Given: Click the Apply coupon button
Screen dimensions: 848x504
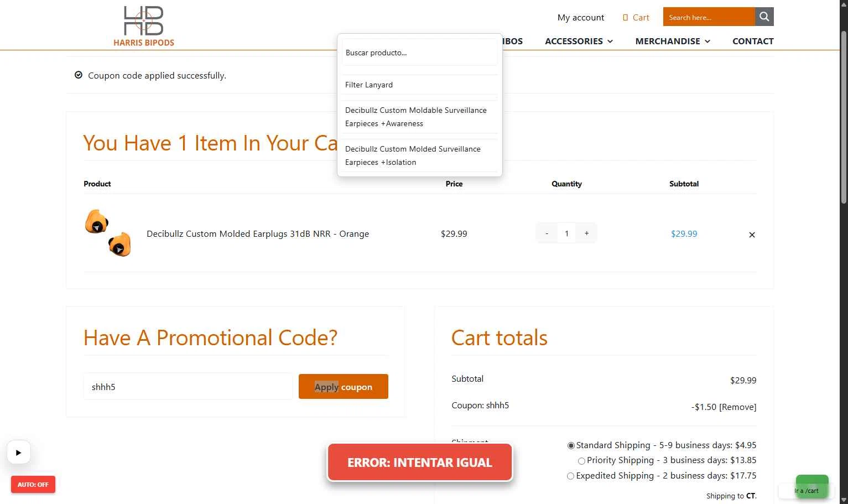Looking at the screenshot, I should [x=344, y=387].
